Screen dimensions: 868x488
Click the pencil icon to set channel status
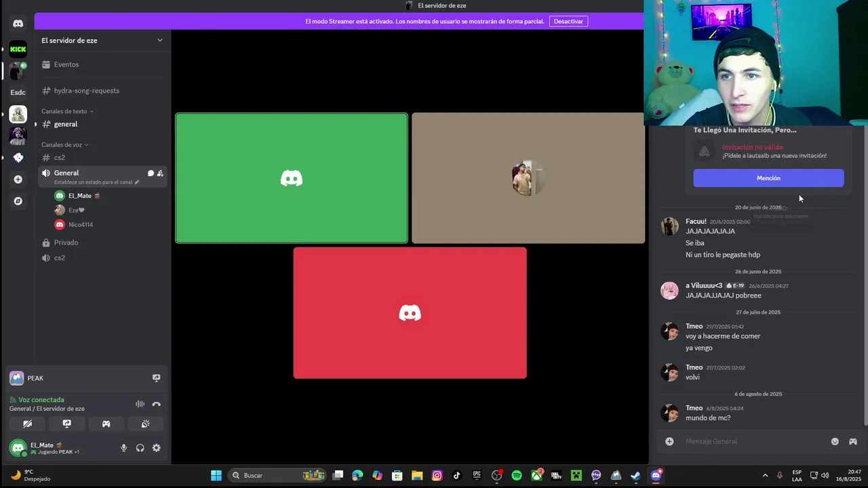click(x=137, y=182)
